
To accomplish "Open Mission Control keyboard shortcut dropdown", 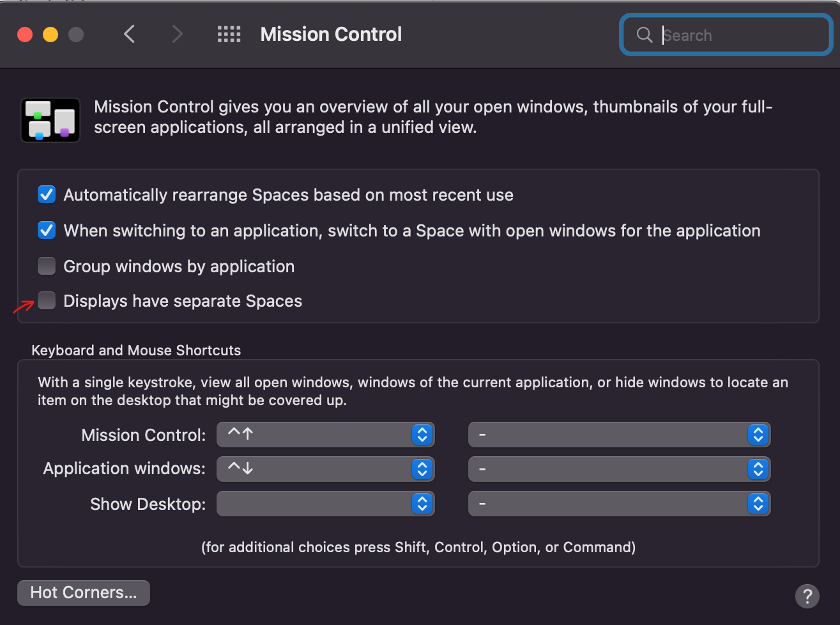I will coord(326,435).
